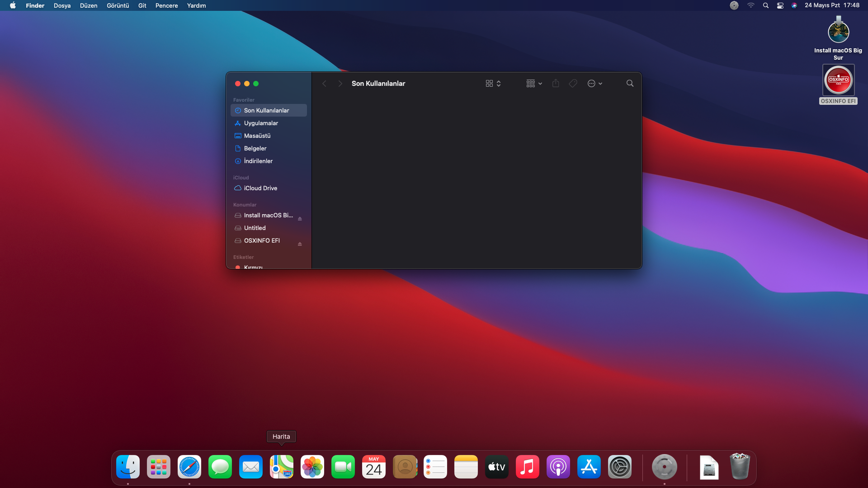Eject the Install macOS Big Sur volume

tap(300, 219)
